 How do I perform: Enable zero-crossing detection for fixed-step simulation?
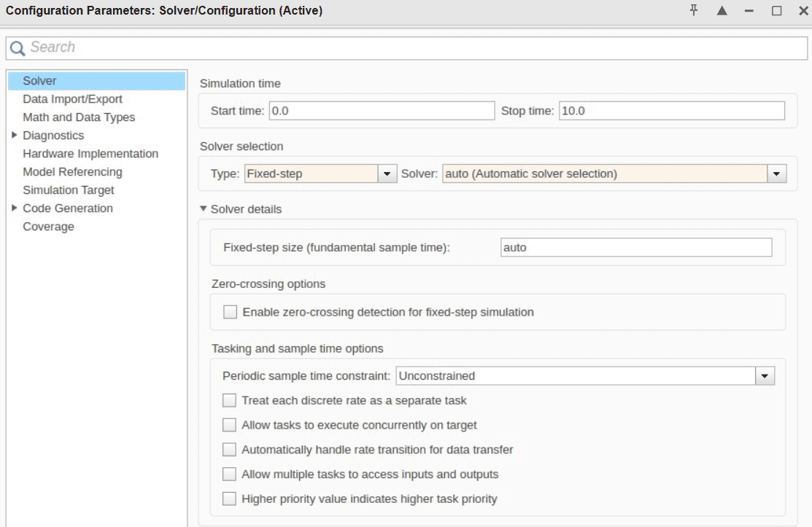pyautogui.click(x=231, y=312)
